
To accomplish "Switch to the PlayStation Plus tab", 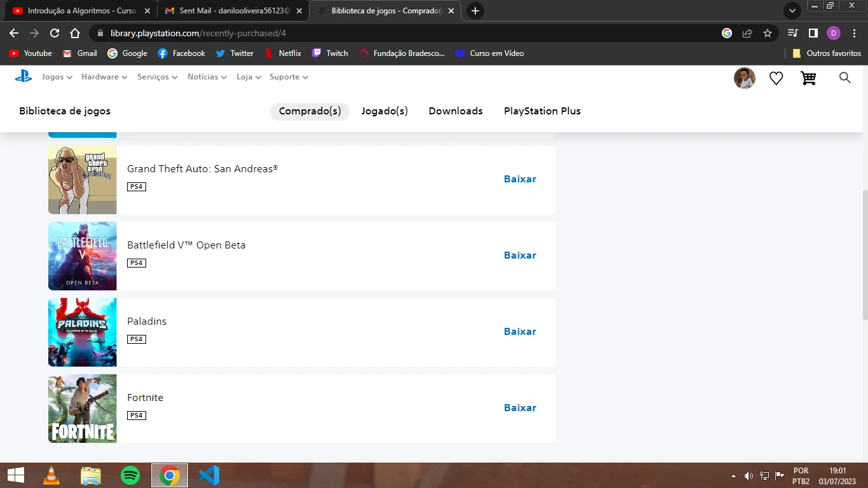I will (542, 111).
